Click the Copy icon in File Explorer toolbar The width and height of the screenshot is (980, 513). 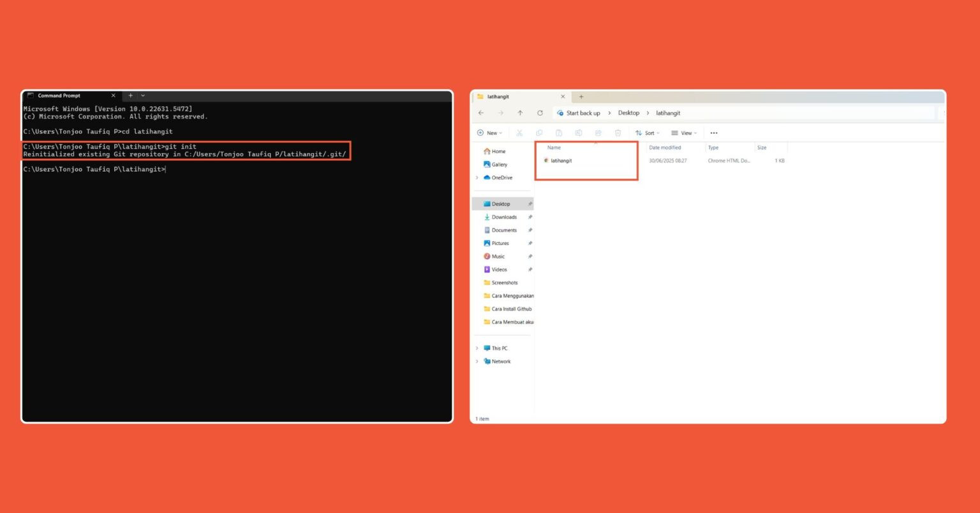coord(539,133)
